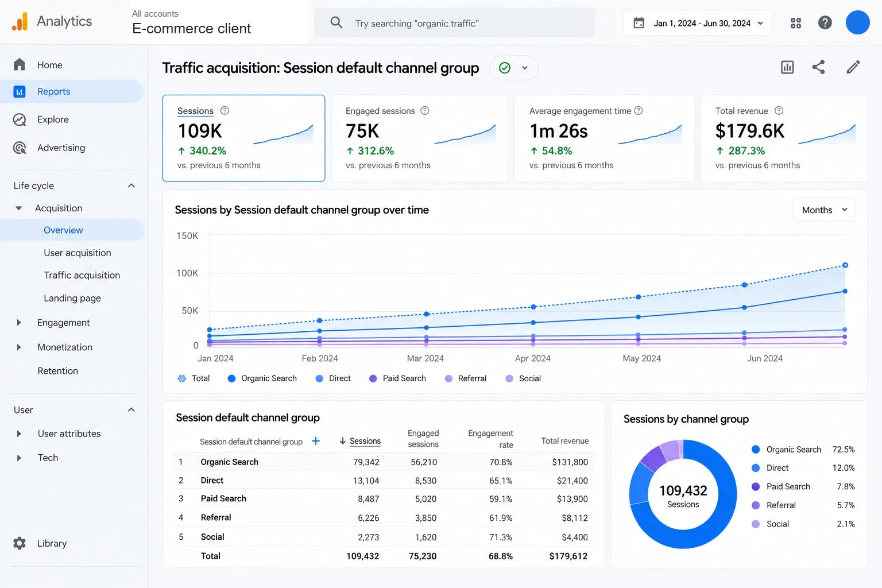The height and width of the screenshot is (588, 882).
Task: Select the Total revenue metric card
Action: (x=784, y=138)
